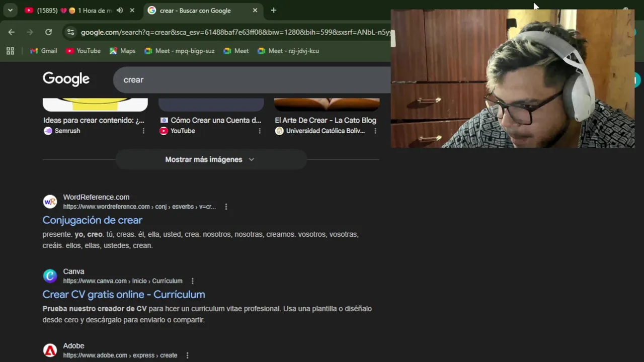Viewport: 644px width, 362px height.
Task: Open more options for Adobe result
Action: click(187, 355)
